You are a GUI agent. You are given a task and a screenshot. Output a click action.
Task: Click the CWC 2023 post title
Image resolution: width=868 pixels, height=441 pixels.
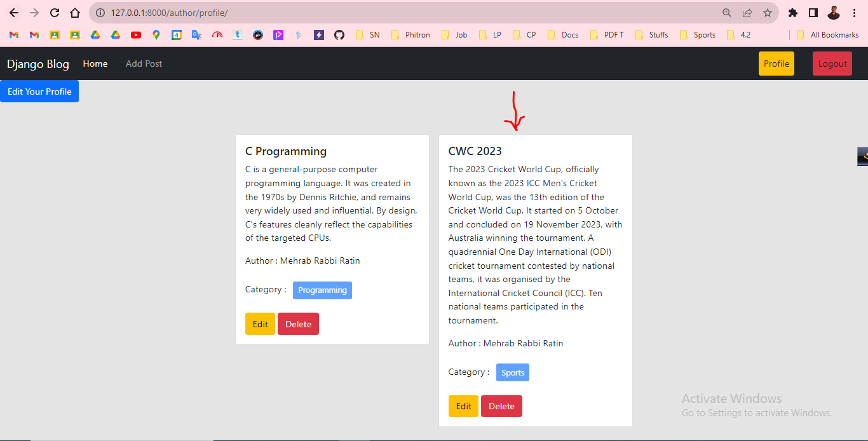pyautogui.click(x=475, y=151)
